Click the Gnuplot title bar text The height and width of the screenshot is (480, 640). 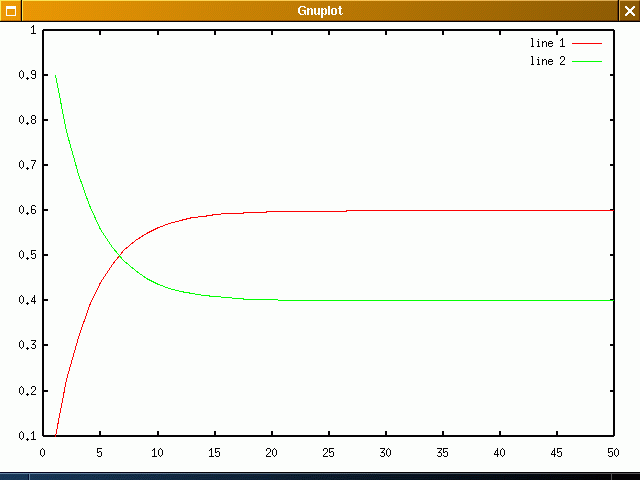pyautogui.click(x=320, y=10)
